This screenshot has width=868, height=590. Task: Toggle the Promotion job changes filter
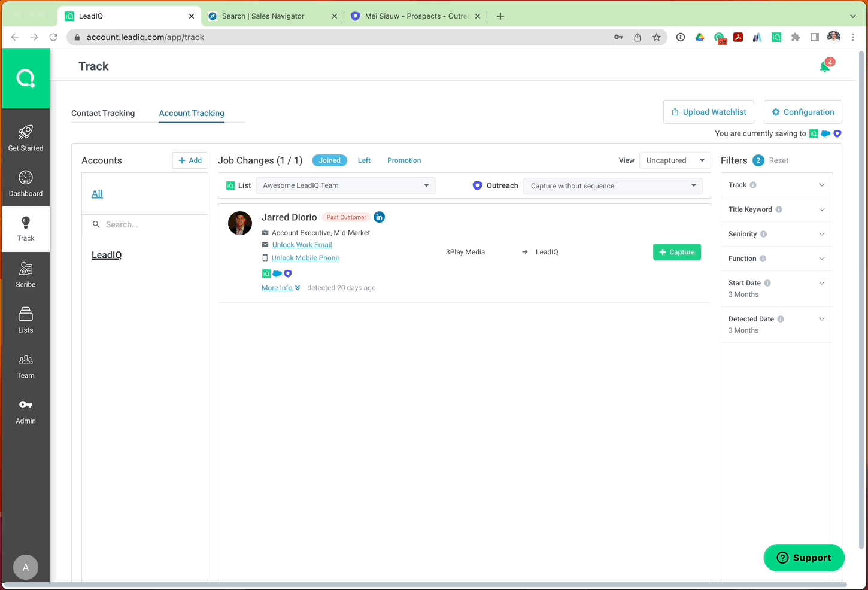pyautogui.click(x=404, y=160)
